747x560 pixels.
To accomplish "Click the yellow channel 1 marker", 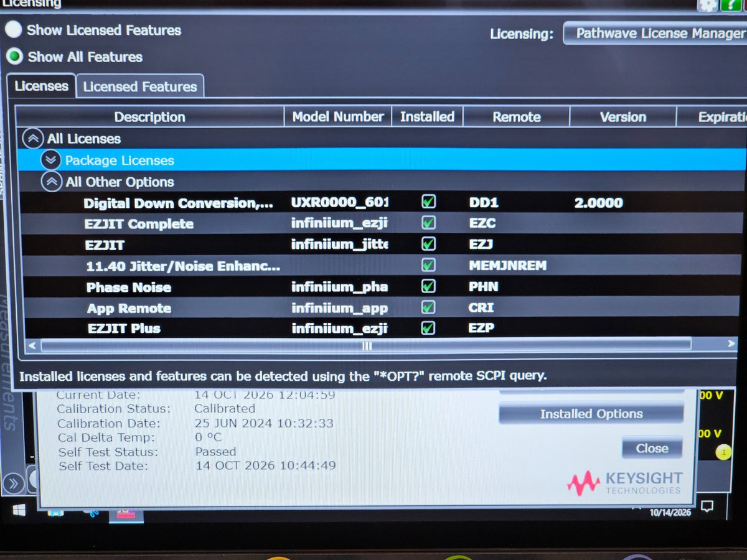I will pos(723,452).
